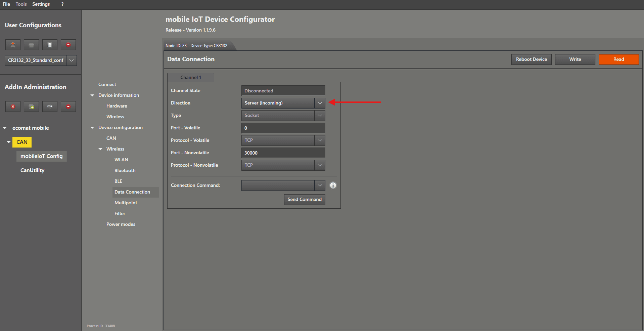Open the Tools menu
This screenshot has width=644, height=331.
[x=21, y=4]
